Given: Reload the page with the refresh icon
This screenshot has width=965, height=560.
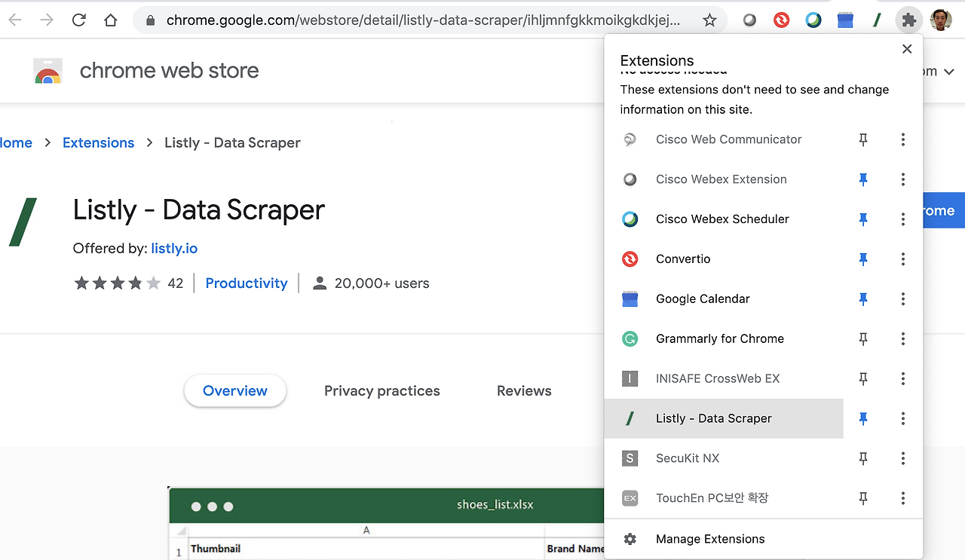Looking at the screenshot, I should point(78,20).
